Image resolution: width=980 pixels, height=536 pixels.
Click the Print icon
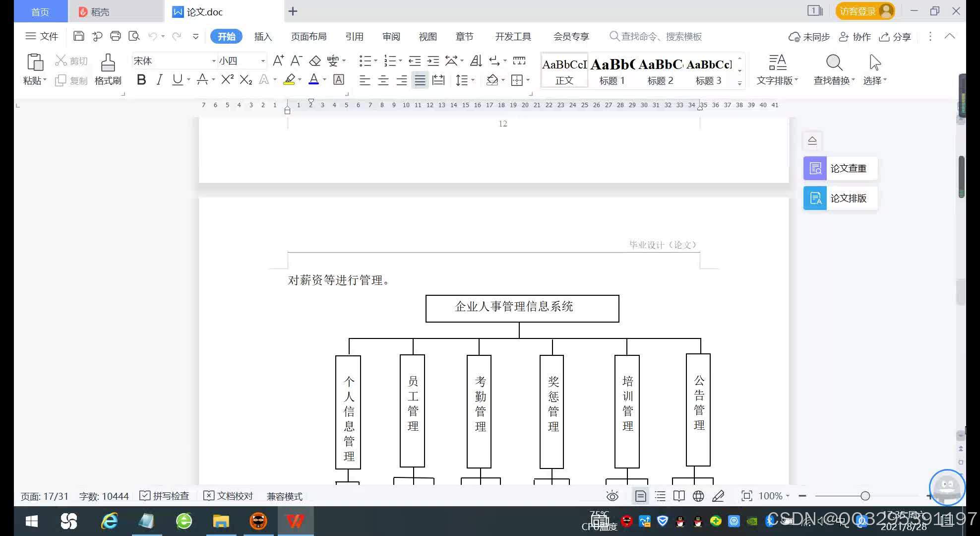(116, 36)
